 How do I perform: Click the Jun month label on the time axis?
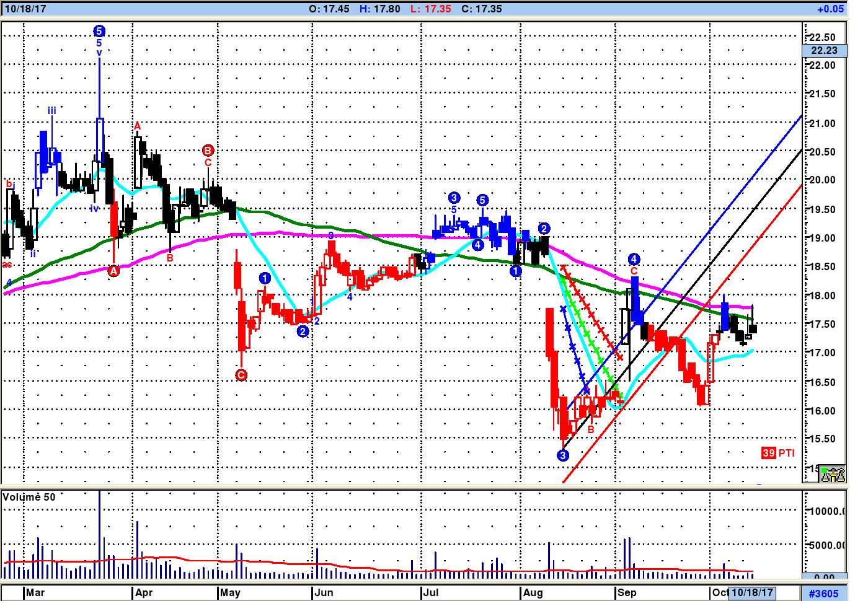(324, 592)
